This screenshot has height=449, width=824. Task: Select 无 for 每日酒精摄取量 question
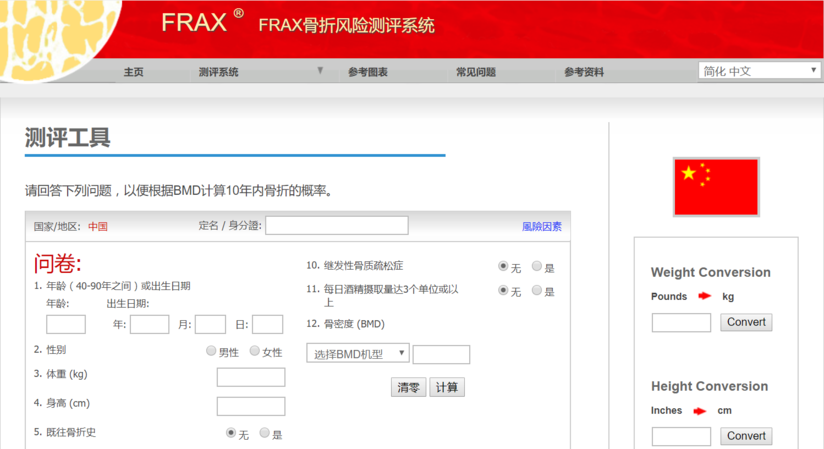pyautogui.click(x=503, y=290)
